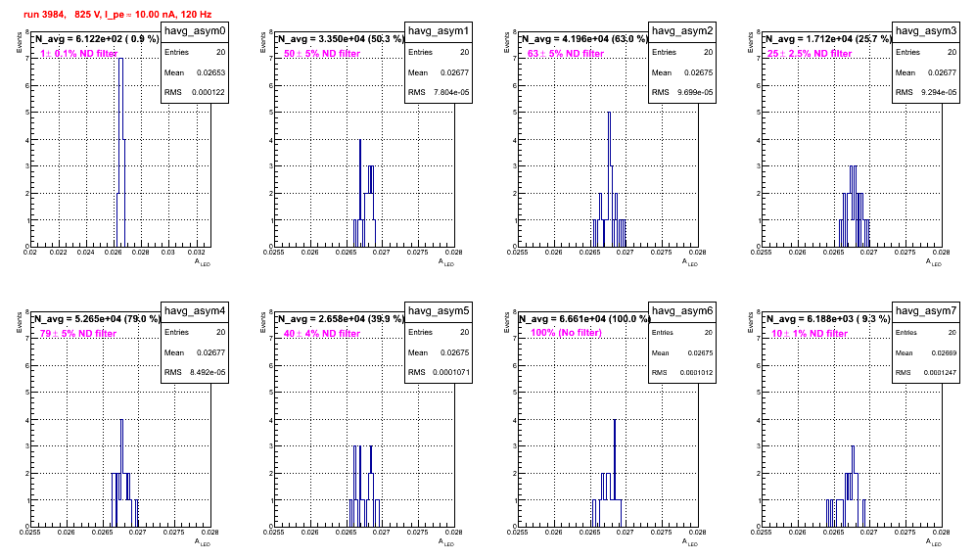
Task: Select the havg_asym3 stats box title
Action: 926,30
